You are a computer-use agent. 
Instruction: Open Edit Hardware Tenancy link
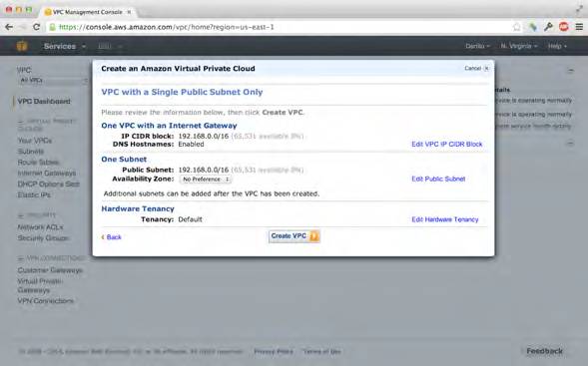coord(445,219)
